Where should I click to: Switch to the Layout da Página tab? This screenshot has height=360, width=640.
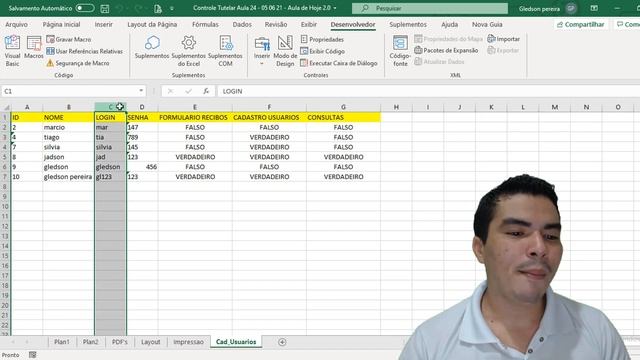[152, 24]
